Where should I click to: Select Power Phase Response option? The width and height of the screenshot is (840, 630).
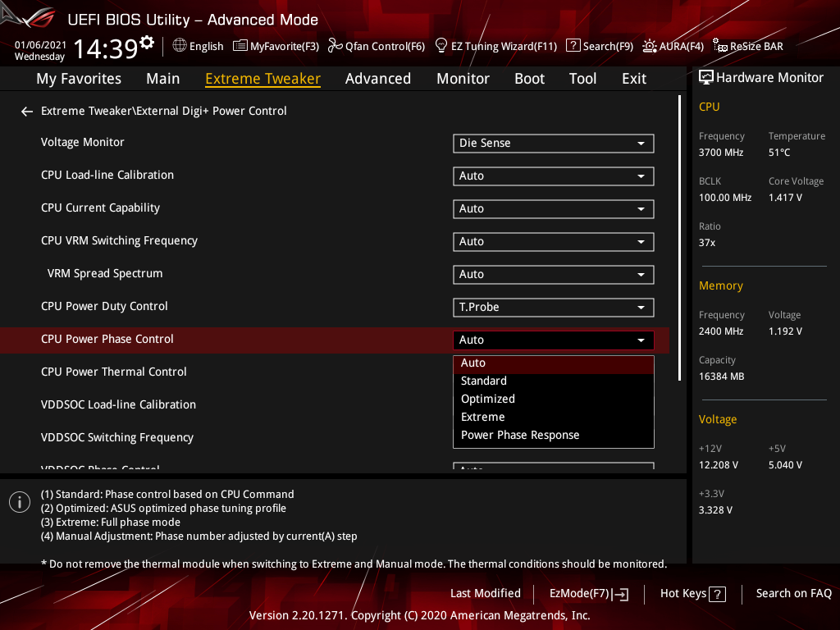click(554, 436)
